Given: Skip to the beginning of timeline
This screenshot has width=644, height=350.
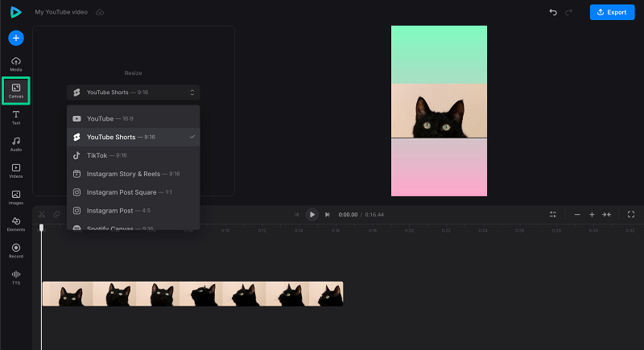Looking at the screenshot, I should click(x=296, y=215).
